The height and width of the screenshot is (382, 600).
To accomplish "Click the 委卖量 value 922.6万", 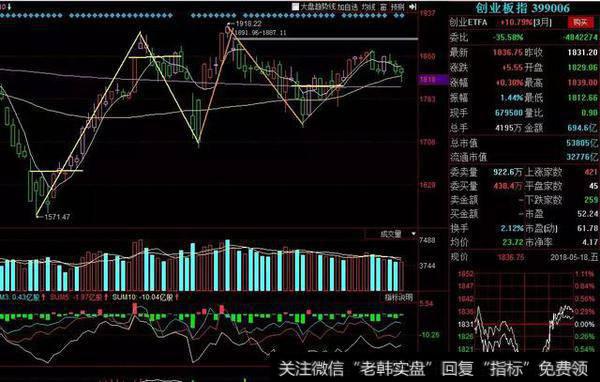I will [x=507, y=172].
